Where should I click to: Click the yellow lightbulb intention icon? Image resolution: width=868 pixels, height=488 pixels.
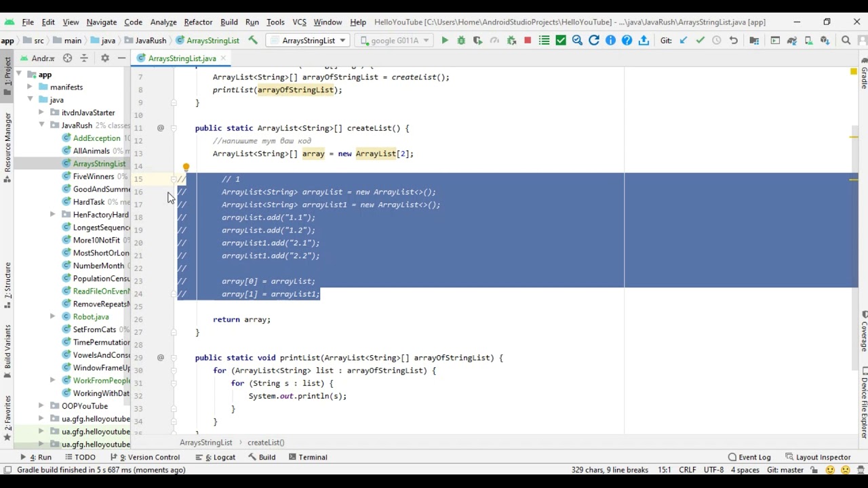coord(186,167)
